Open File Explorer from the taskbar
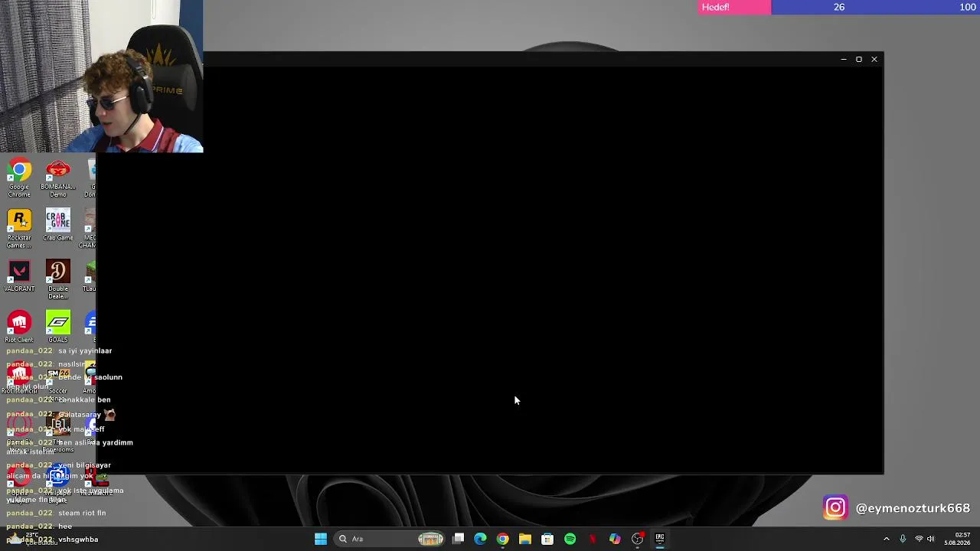 pyautogui.click(x=524, y=539)
